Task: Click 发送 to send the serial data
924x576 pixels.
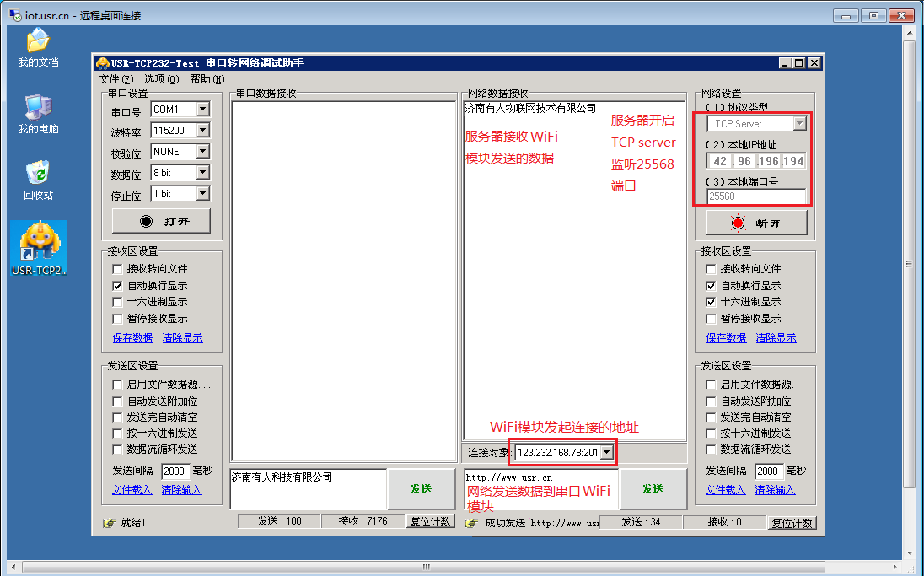Action: pyautogui.click(x=421, y=488)
